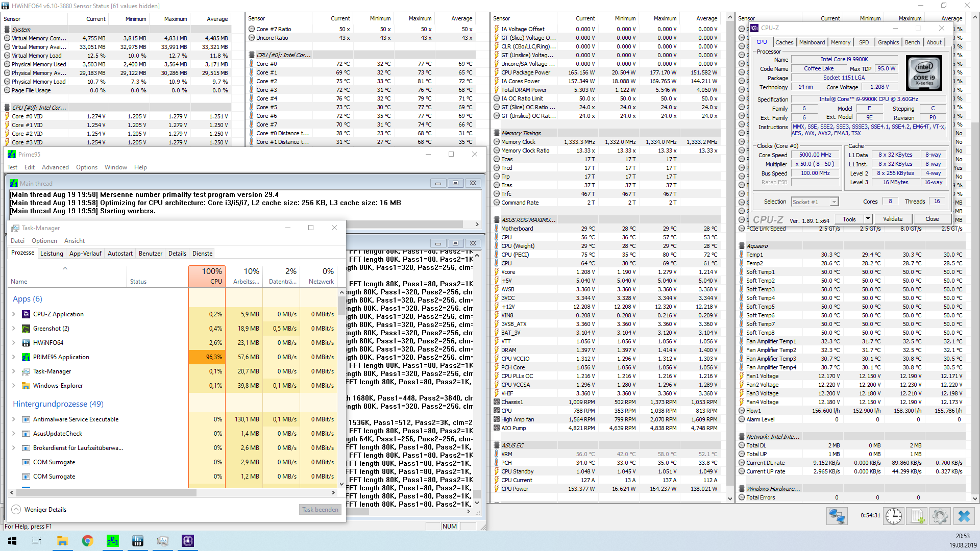Open Prime95 Advanced menu

click(55, 167)
